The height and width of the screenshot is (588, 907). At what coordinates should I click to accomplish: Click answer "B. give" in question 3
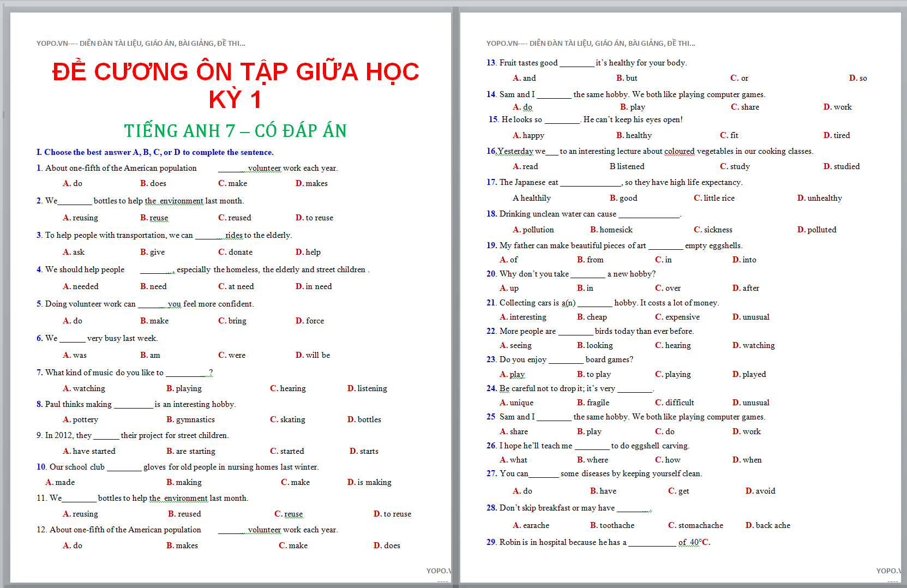point(152,252)
